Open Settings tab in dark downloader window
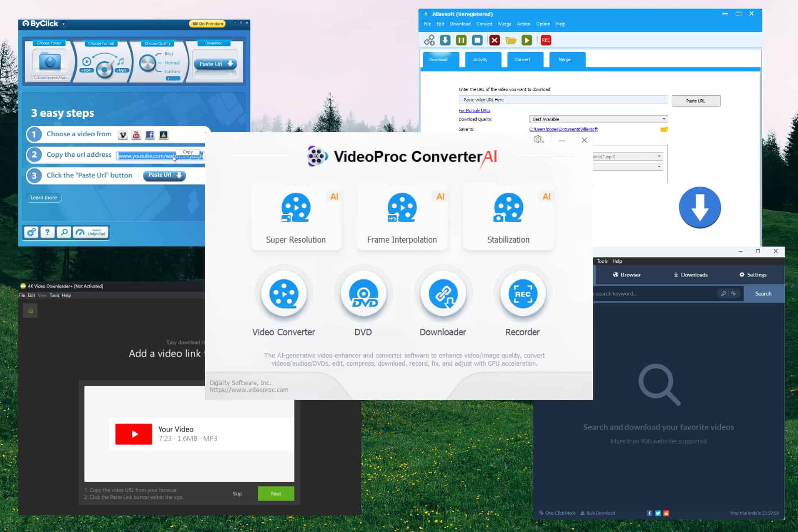The width and height of the screenshot is (798, 532). (753, 275)
